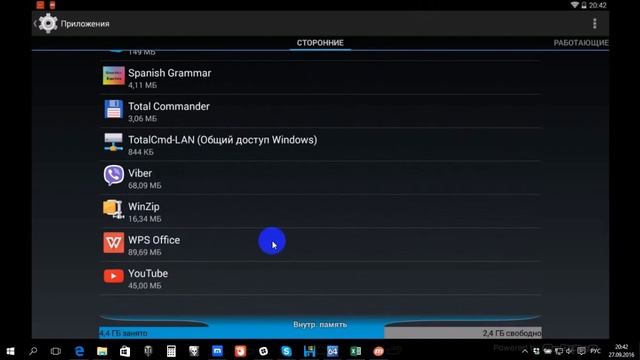Launch Microsoft Edge from the taskbar
640x360 pixels.
79,351
